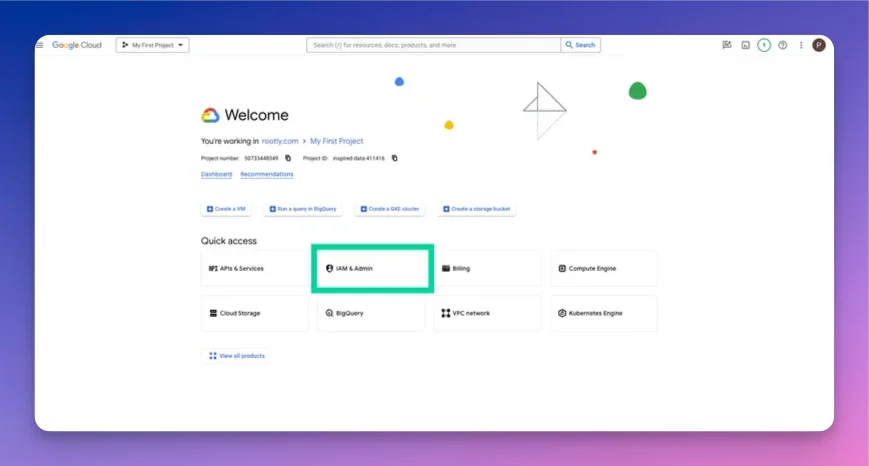Click Create a VM button
This screenshot has width=869, height=466.
[226, 209]
